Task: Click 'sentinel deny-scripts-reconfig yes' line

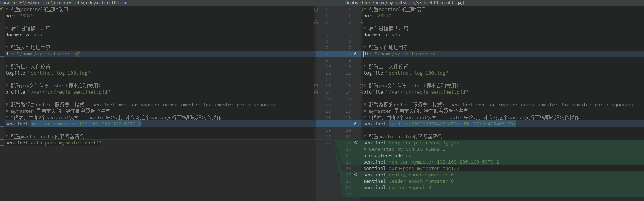Action: [411, 143]
